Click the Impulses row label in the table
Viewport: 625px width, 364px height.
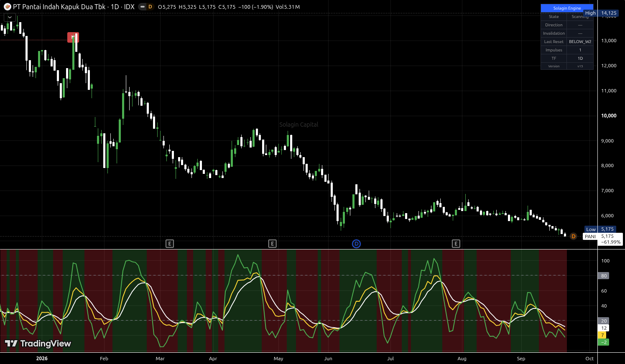554,50
